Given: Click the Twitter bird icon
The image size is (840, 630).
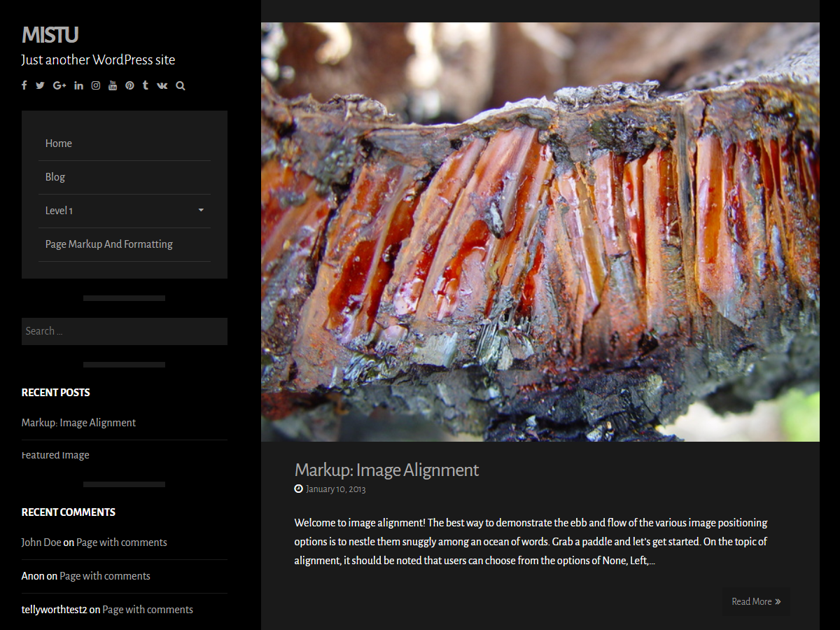Looking at the screenshot, I should pos(40,85).
